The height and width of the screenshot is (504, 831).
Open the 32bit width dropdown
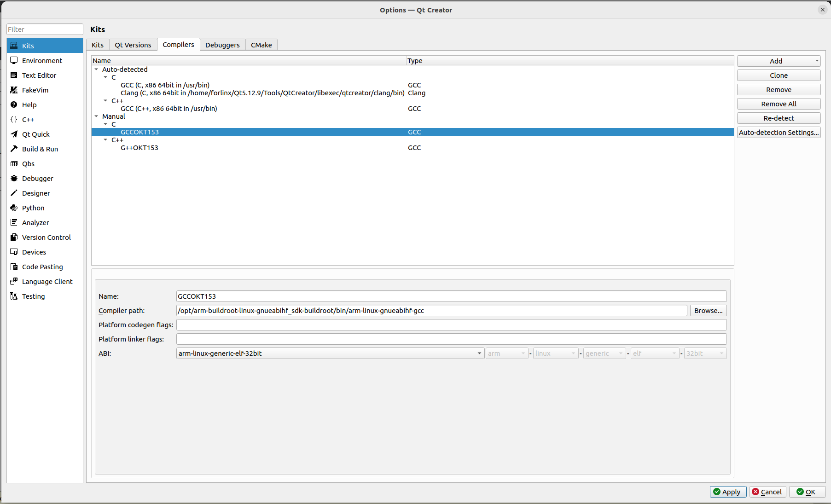pyautogui.click(x=705, y=353)
